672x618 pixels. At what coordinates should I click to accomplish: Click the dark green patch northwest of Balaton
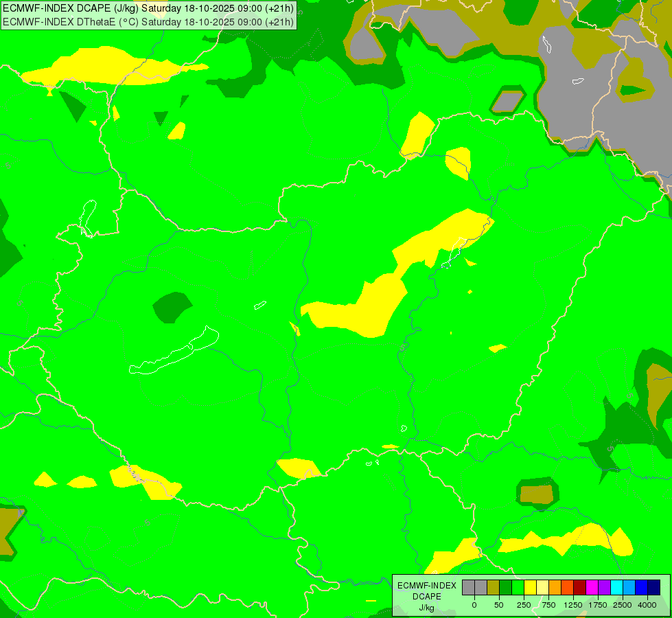[172, 307]
